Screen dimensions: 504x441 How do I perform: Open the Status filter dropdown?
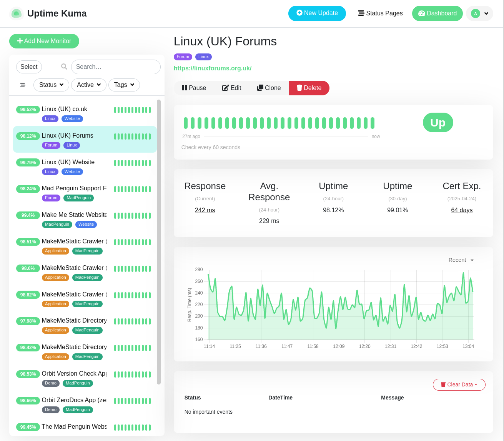click(x=51, y=85)
